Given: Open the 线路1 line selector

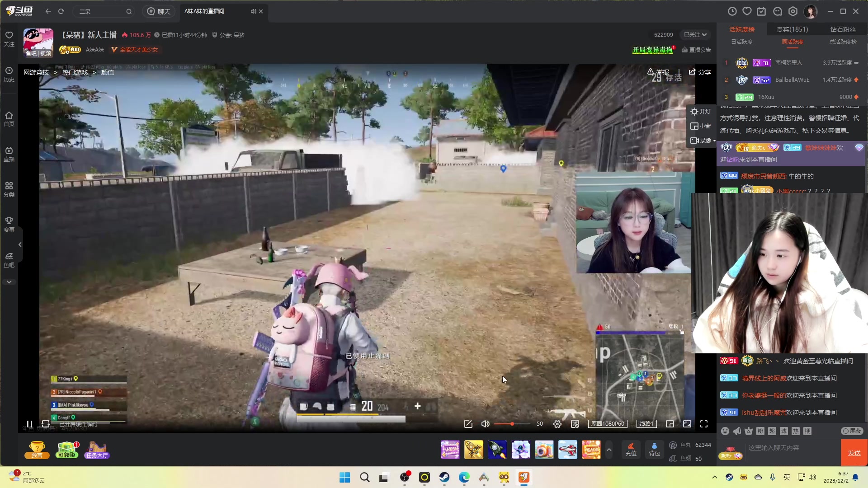Looking at the screenshot, I should tap(646, 424).
